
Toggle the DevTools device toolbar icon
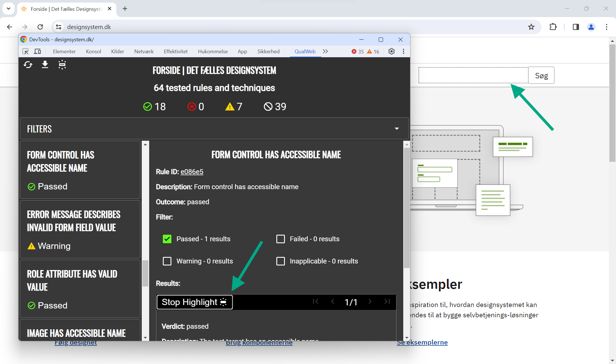(x=38, y=51)
